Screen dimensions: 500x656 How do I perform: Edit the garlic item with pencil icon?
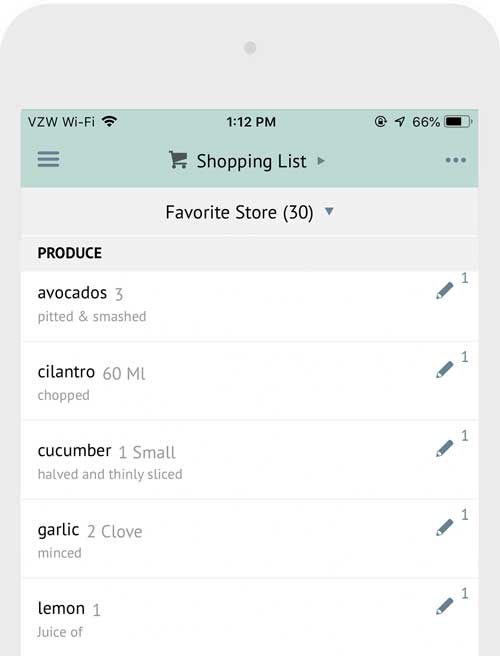coord(444,527)
